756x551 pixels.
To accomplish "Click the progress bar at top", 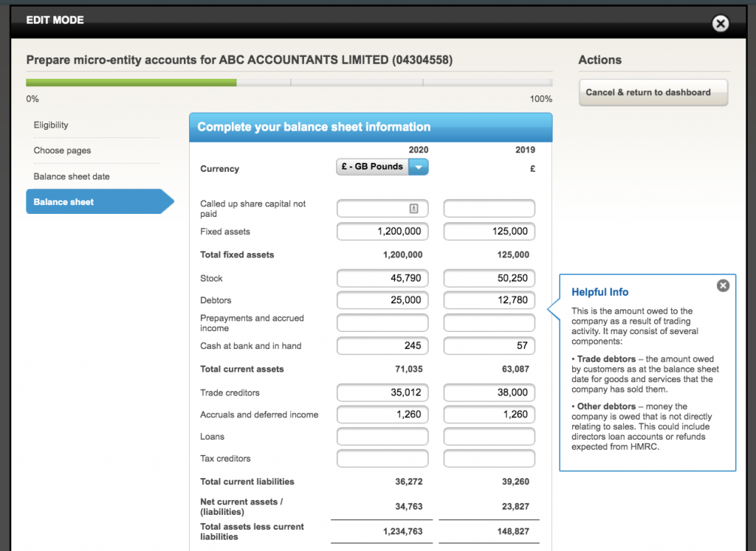I will coord(289,83).
